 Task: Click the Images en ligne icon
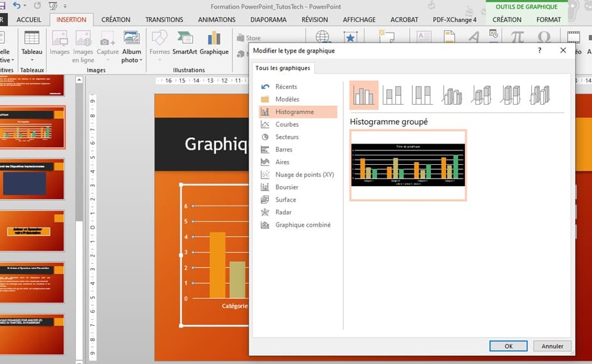[83, 45]
